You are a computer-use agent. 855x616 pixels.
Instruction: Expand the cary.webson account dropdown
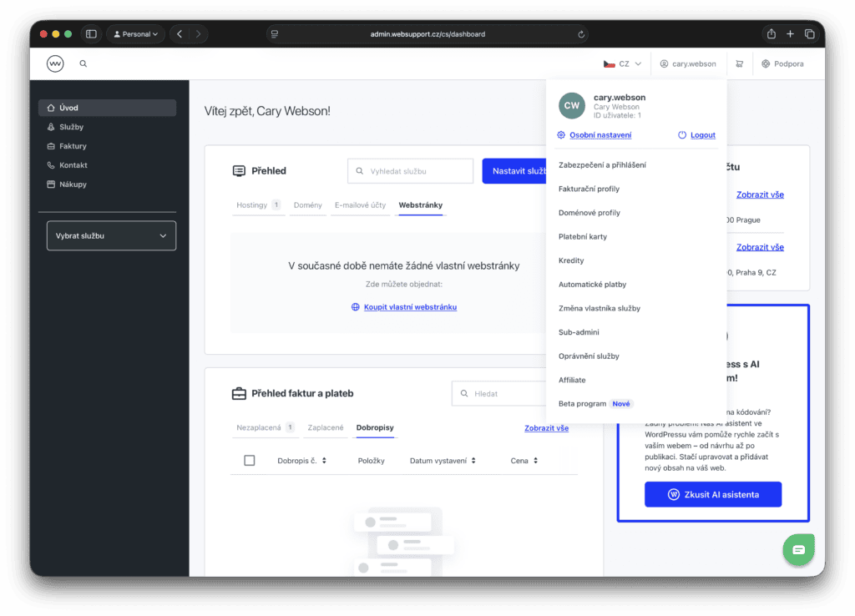(x=688, y=63)
